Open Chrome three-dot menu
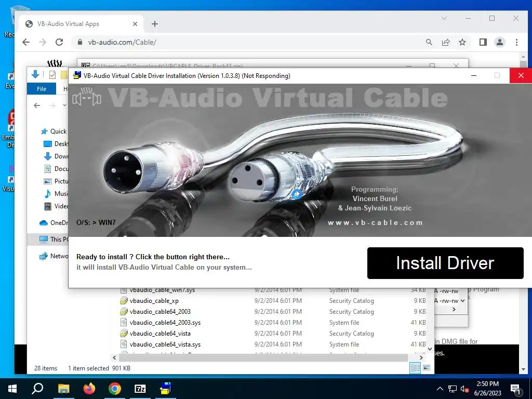Screen dimensions: 532x399 tap(516, 42)
